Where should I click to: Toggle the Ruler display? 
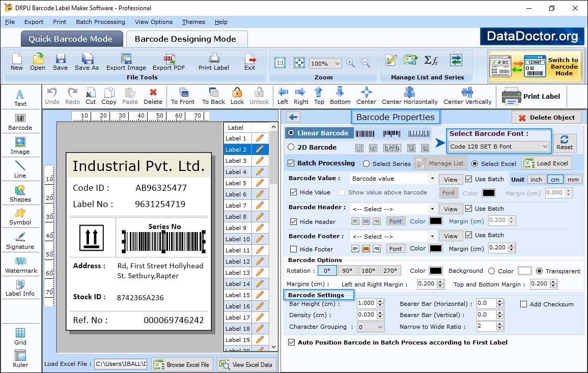[20, 359]
